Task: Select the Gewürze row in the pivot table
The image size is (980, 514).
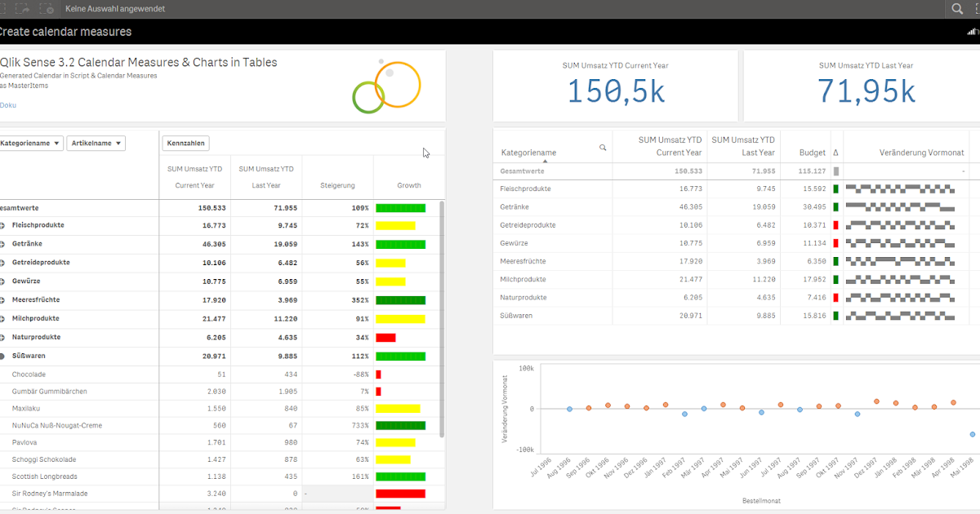Action: tap(27, 281)
